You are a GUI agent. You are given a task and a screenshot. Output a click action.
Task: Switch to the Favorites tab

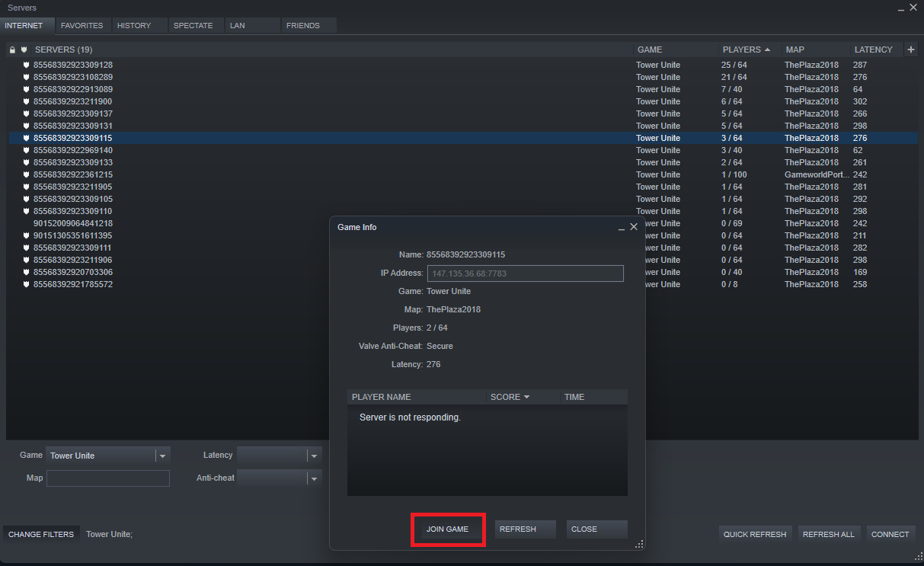click(x=82, y=26)
